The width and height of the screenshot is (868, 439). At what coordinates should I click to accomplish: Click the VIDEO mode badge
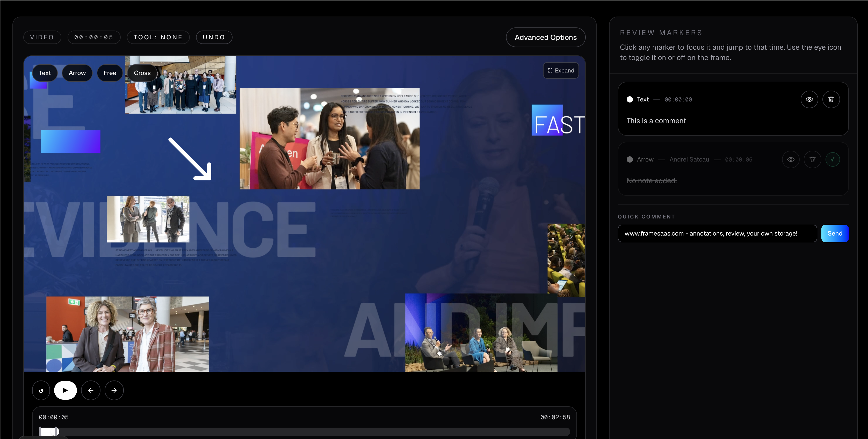click(42, 37)
